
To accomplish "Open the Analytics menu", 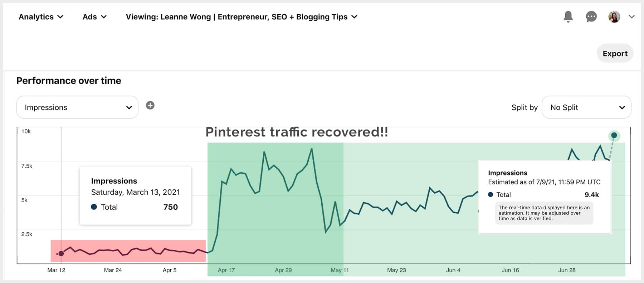I will point(41,17).
